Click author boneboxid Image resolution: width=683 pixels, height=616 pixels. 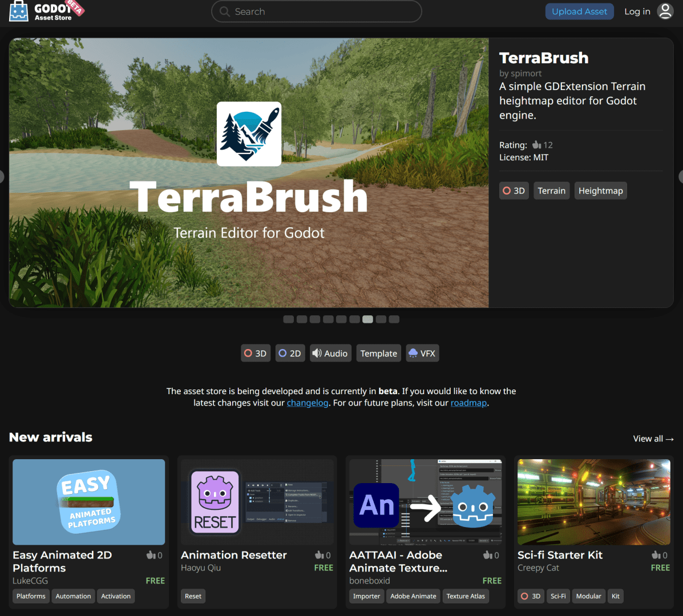tap(369, 581)
